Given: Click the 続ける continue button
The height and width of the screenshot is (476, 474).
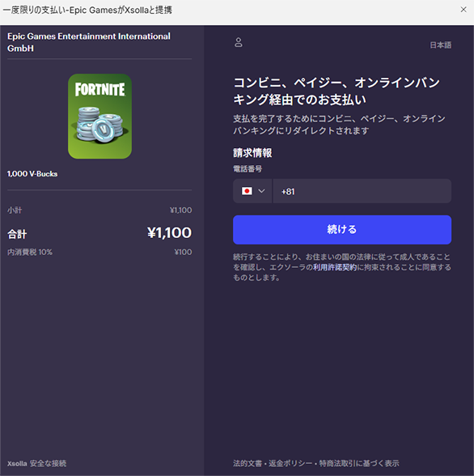Looking at the screenshot, I should [x=342, y=230].
